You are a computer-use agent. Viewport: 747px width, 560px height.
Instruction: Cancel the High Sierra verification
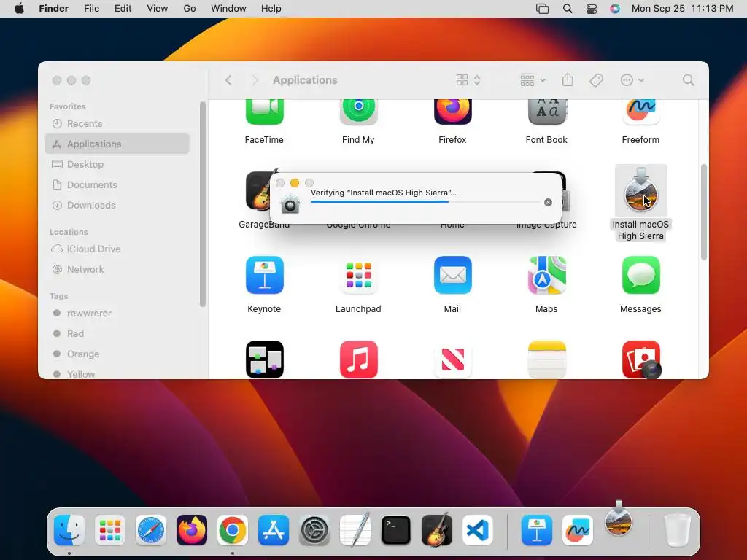tap(548, 203)
